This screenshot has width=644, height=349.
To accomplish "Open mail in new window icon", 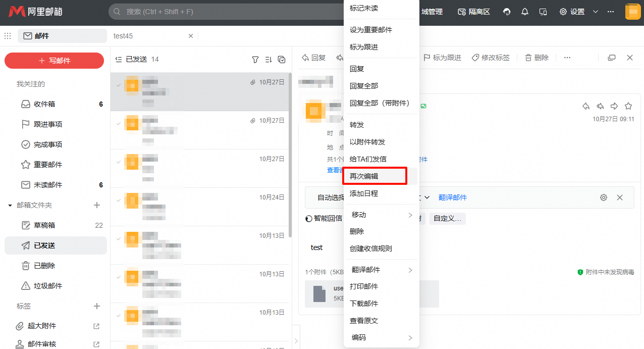I will click(612, 58).
